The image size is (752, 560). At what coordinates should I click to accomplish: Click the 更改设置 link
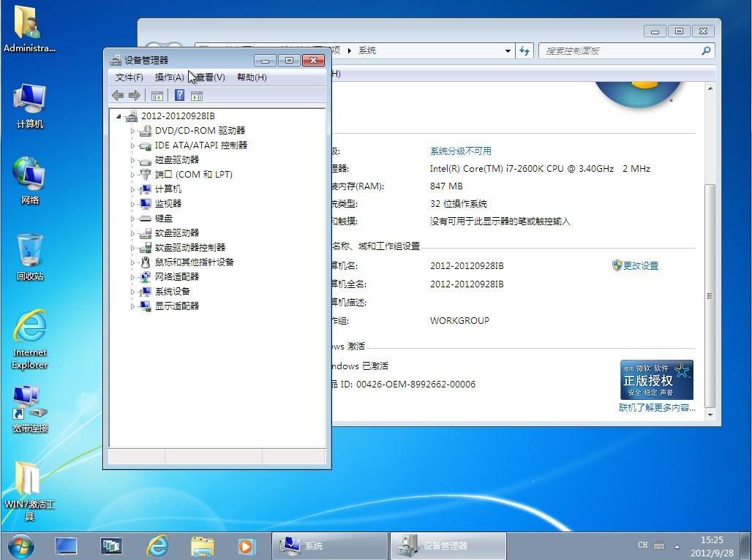641,265
